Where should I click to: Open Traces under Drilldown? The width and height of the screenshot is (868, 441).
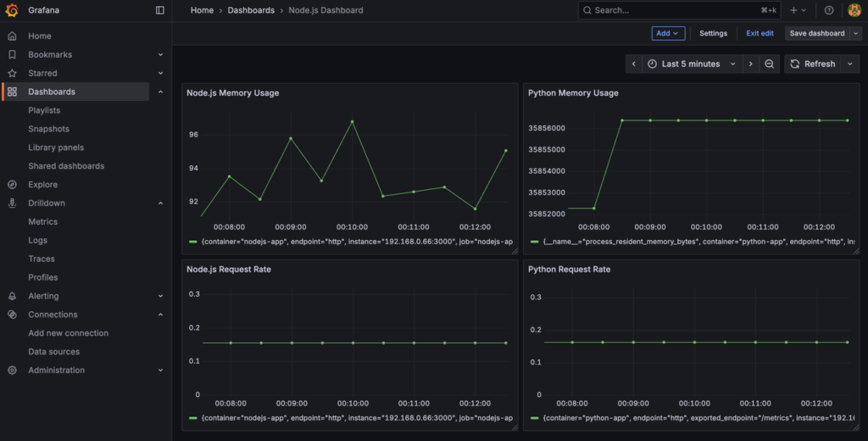[42, 259]
